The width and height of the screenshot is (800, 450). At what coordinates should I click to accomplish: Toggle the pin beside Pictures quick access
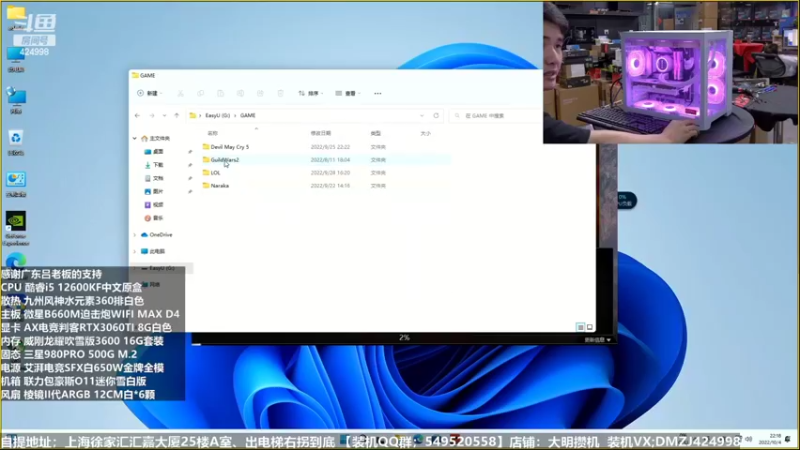click(x=190, y=191)
